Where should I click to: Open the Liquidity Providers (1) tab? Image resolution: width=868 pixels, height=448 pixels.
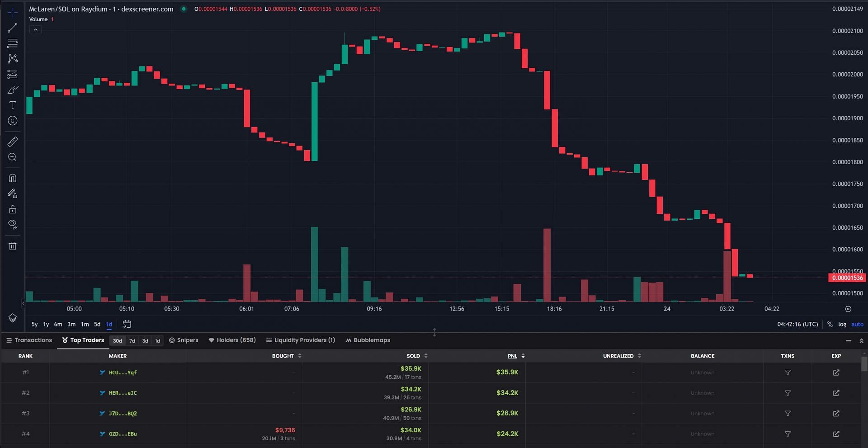pyautogui.click(x=301, y=340)
